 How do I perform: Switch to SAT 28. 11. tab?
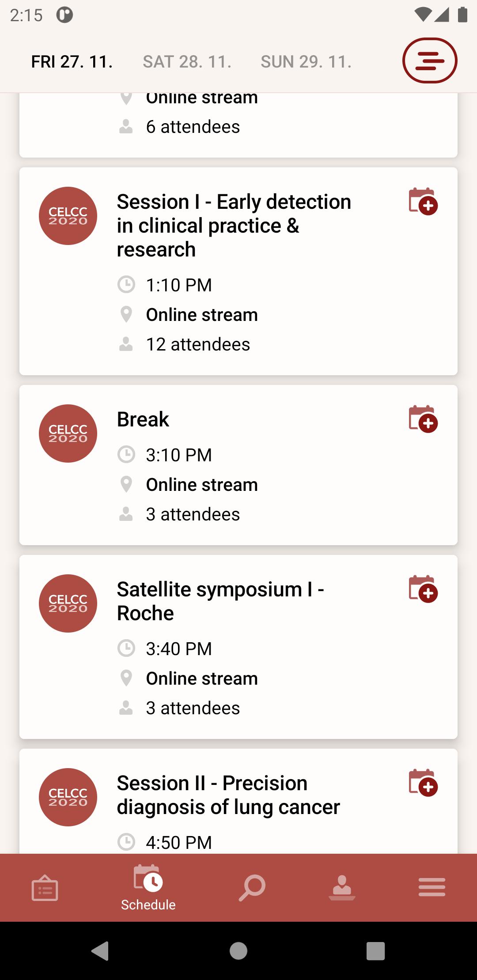coord(187,62)
